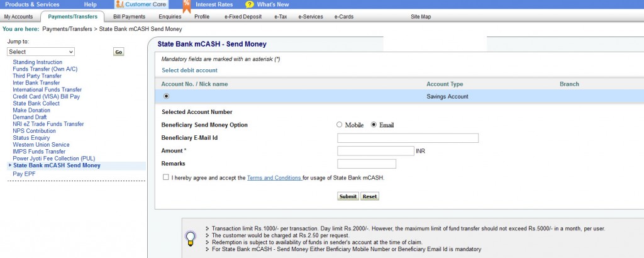The width and height of the screenshot is (644, 258).
Task: Click the Branch column header
Action: click(569, 84)
